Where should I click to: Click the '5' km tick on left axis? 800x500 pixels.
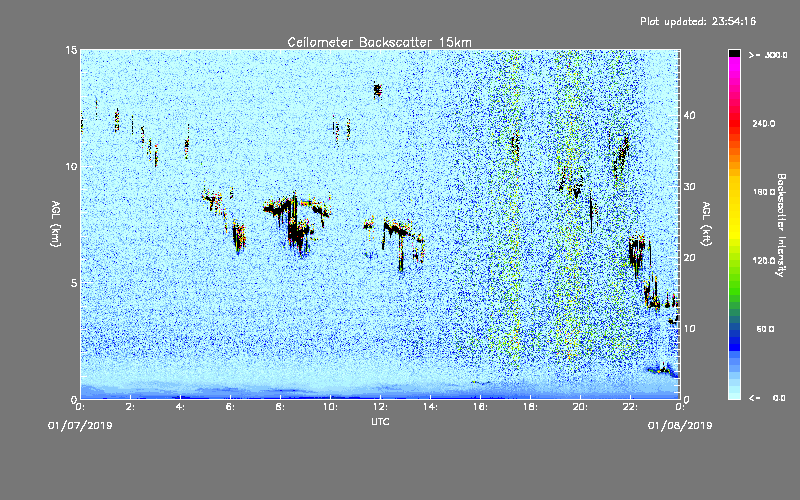(x=74, y=283)
